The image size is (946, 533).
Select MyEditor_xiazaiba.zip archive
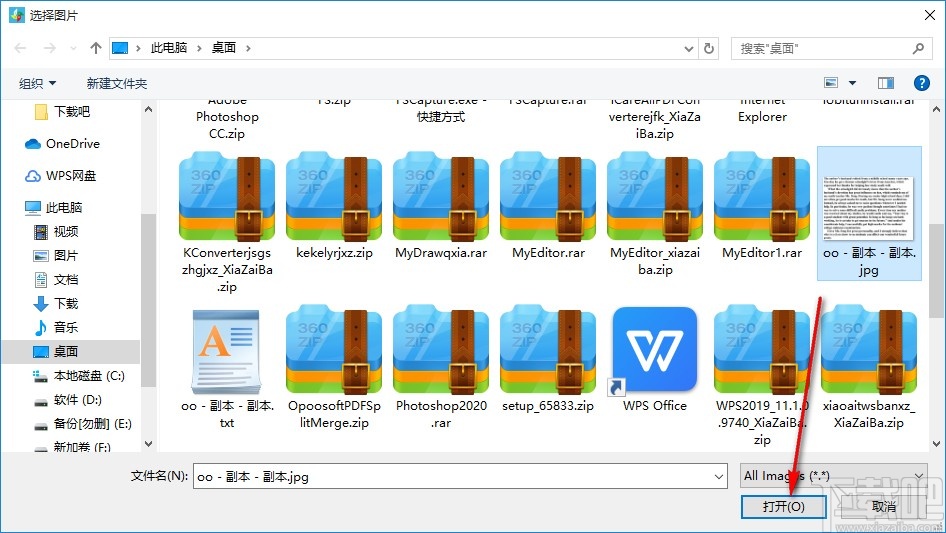click(655, 215)
